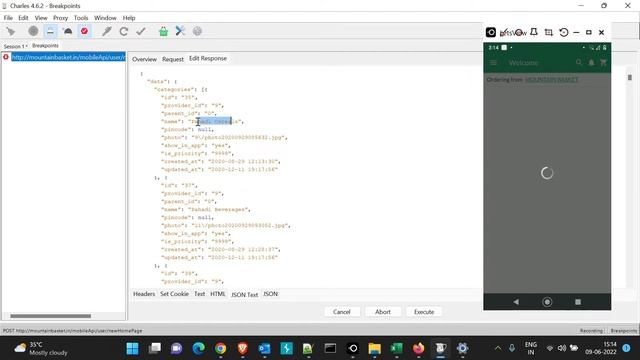Open the File menu
The width and height of the screenshot is (640, 360).
click(8, 18)
